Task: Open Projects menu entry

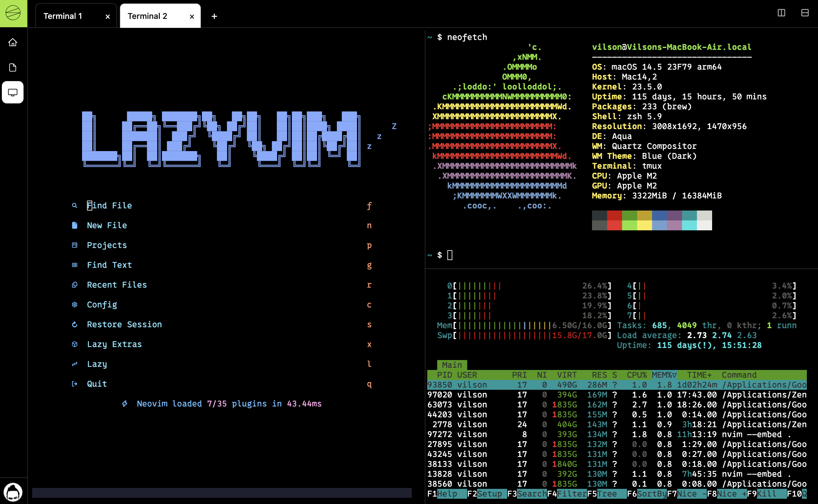Action: pyautogui.click(x=107, y=245)
